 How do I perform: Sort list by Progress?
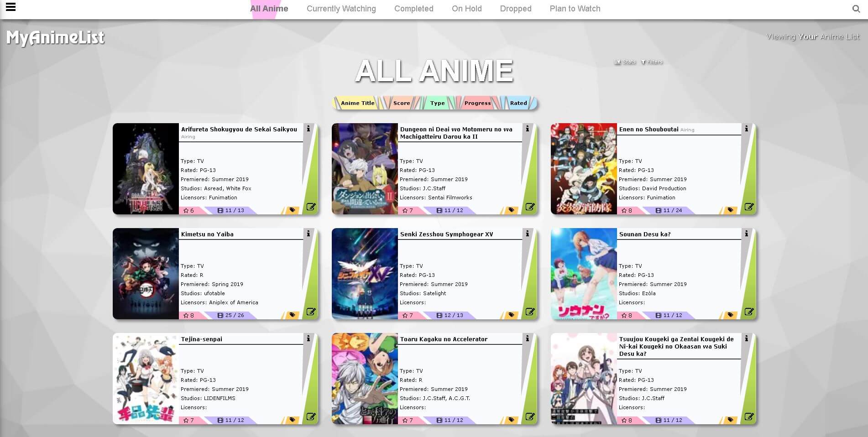coord(478,103)
